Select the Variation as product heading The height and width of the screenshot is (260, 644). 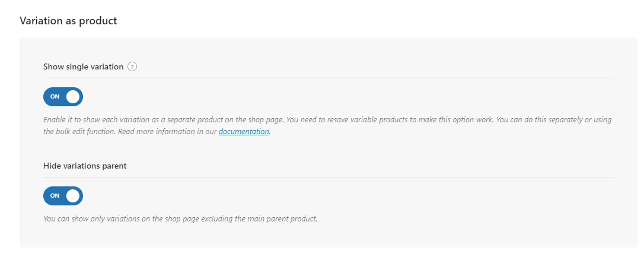(68, 21)
